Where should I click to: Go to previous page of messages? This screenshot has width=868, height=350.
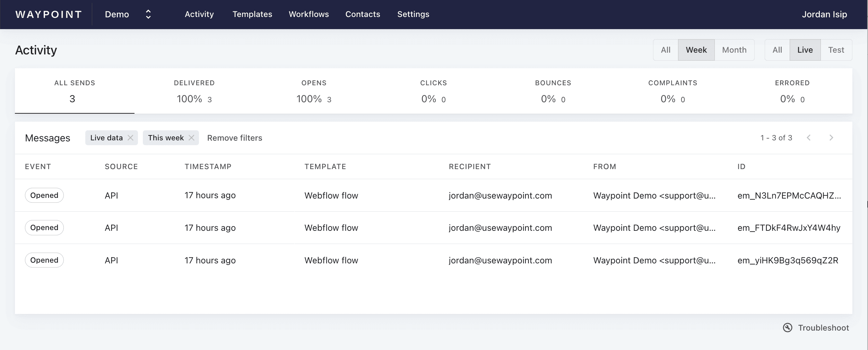[x=809, y=138]
